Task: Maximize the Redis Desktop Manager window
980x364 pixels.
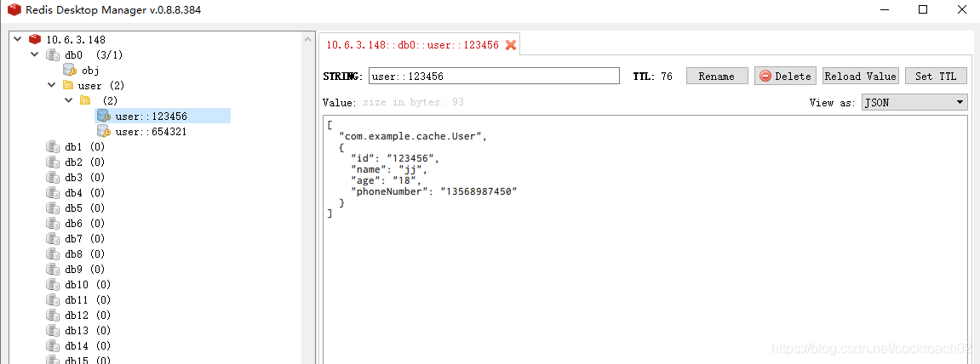Action: tap(922, 9)
